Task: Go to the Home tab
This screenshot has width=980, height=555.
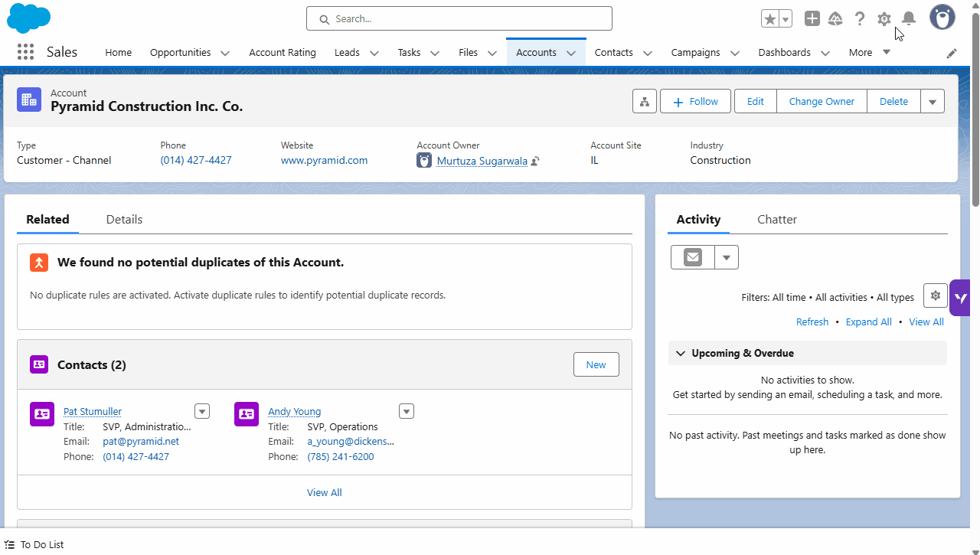Action: click(x=119, y=53)
